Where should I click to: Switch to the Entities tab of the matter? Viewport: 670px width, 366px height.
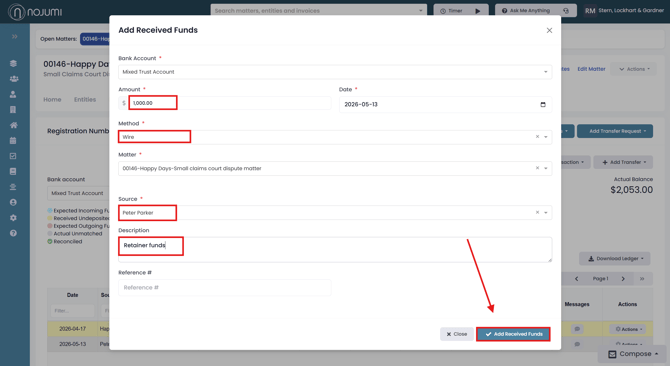point(85,100)
